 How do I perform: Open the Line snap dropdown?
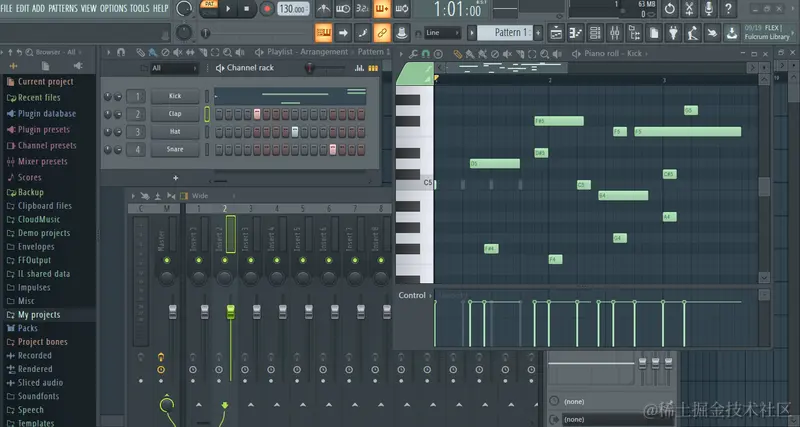442,33
